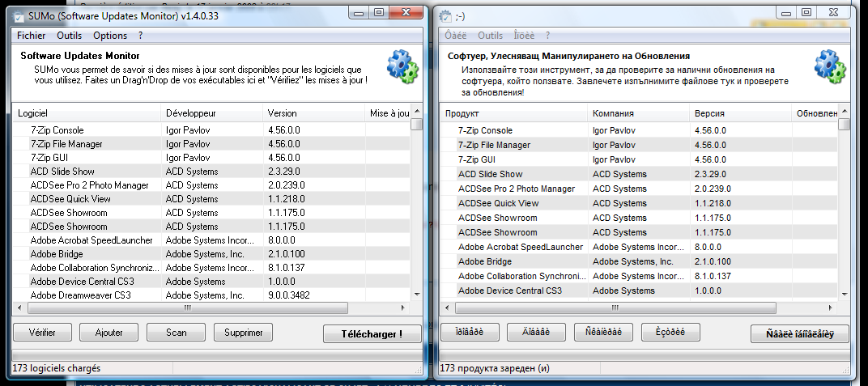Open the Fichier menu
Viewport: 868px width, 386px height.
32,36
